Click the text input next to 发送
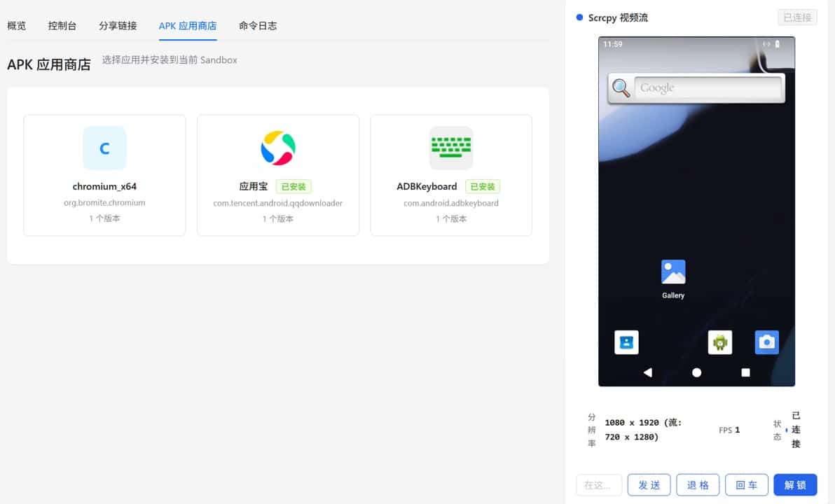The height and width of the screenshot is (504, 835). tap(599, 484)
